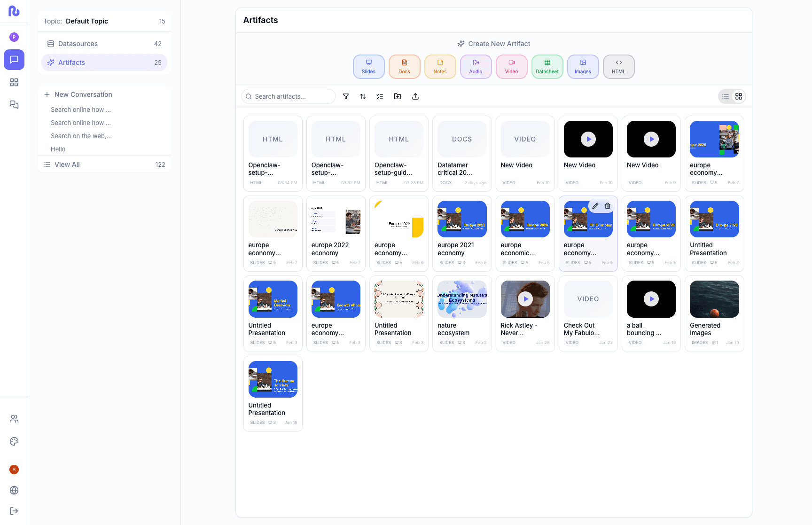812x525 pixels.
Task: Click the multi-select checklist icon
Action: pos(380,96)
